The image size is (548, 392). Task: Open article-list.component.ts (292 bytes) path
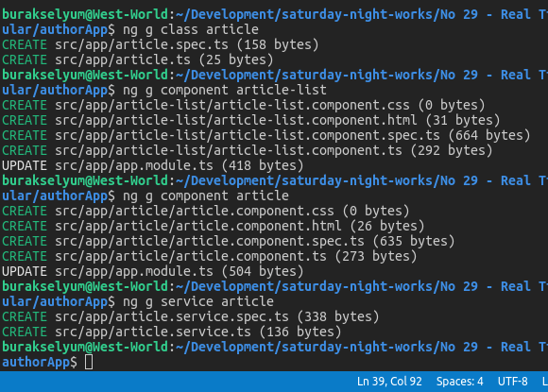pos(229,150)
